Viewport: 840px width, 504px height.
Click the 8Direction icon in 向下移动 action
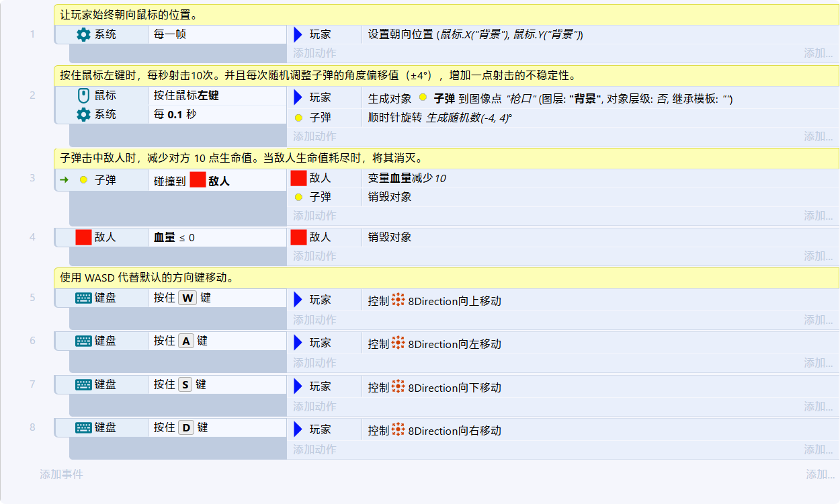coord(398,387)
